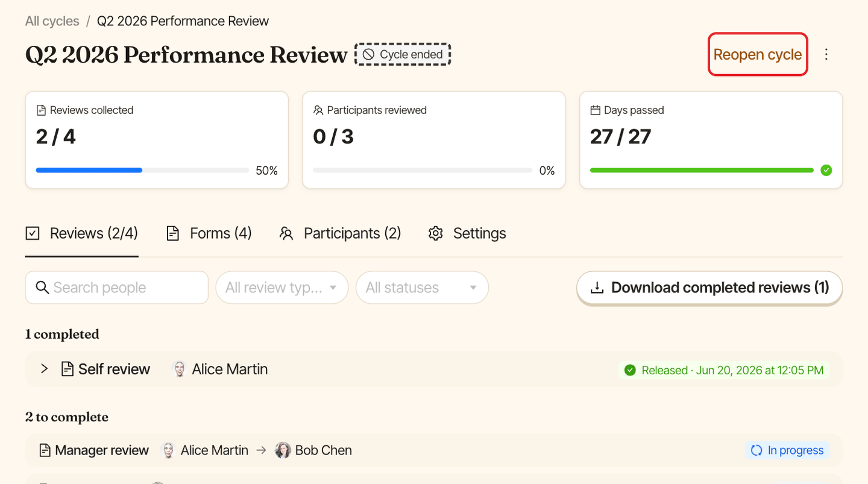Click the In progress status badge
Image resolution: width=868 pixels, height=484 pixels.
click(787, 450)
